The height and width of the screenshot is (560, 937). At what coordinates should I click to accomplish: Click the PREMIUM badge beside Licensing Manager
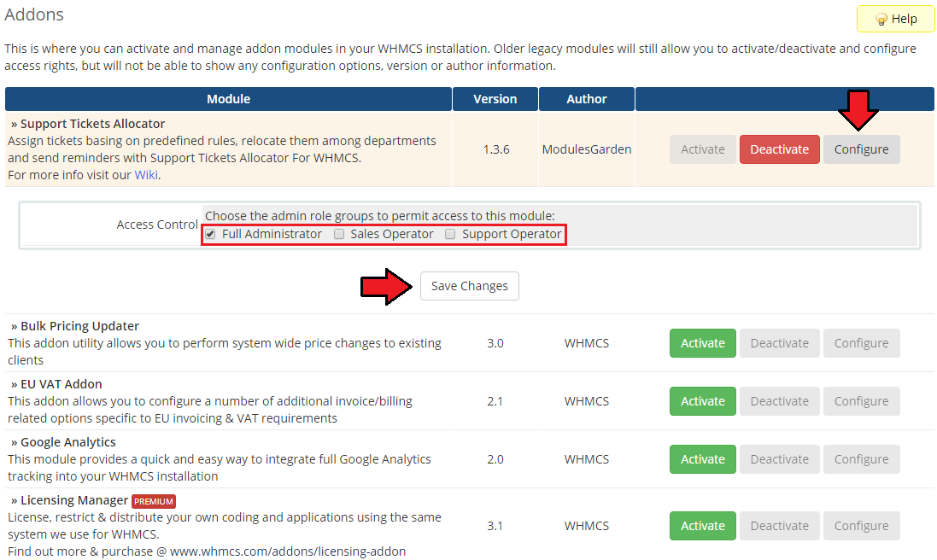154,501
